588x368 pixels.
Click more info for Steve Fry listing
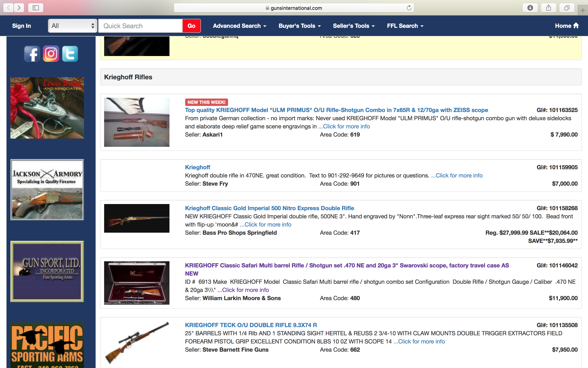[x=457, y=175]
